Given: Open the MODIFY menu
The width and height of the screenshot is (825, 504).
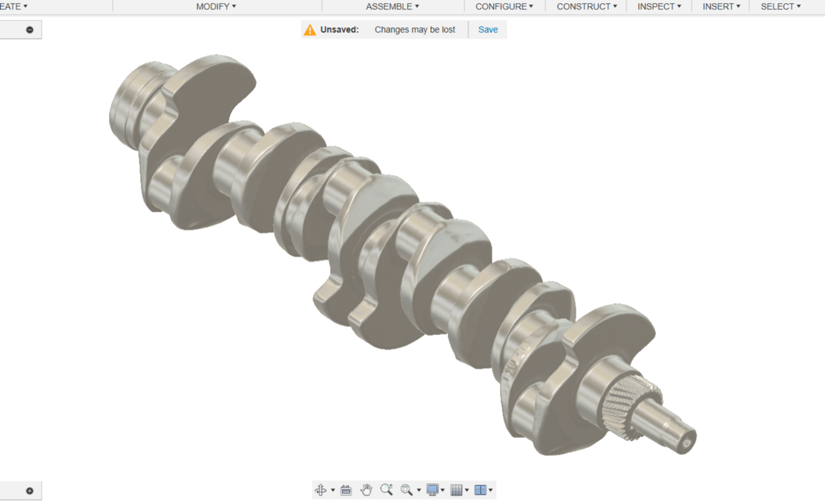Looking at the screenshot, I should pos(216,6).
